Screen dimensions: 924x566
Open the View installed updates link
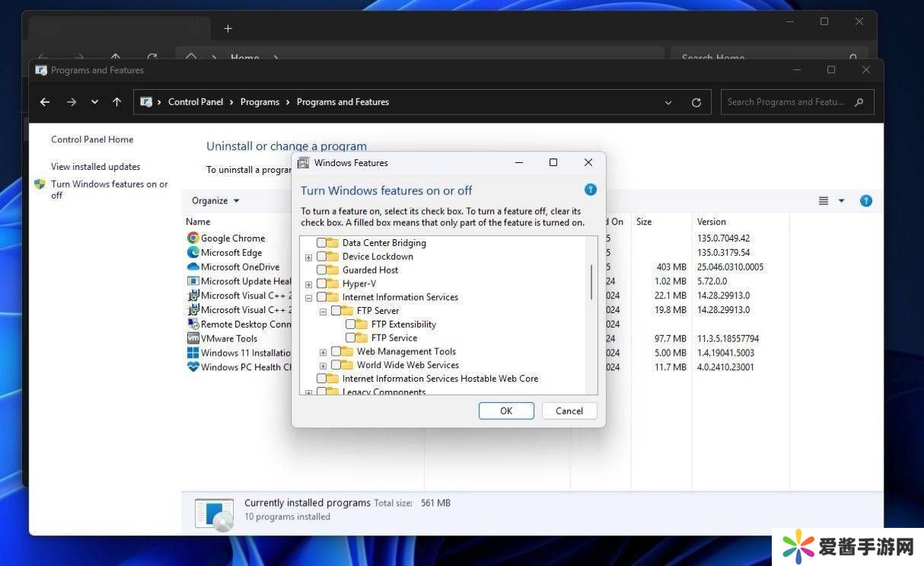point(95,167)
